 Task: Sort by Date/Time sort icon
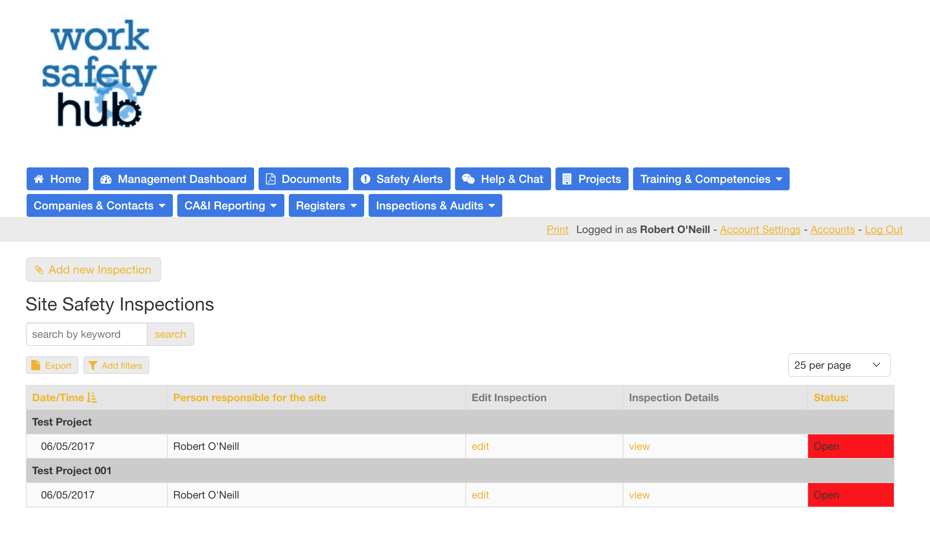(x=92, y=398)
